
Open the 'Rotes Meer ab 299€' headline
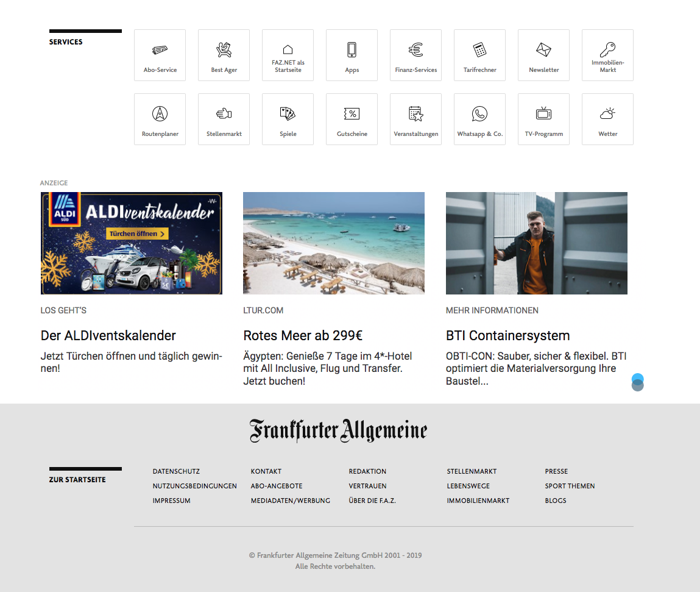(303, 335)
